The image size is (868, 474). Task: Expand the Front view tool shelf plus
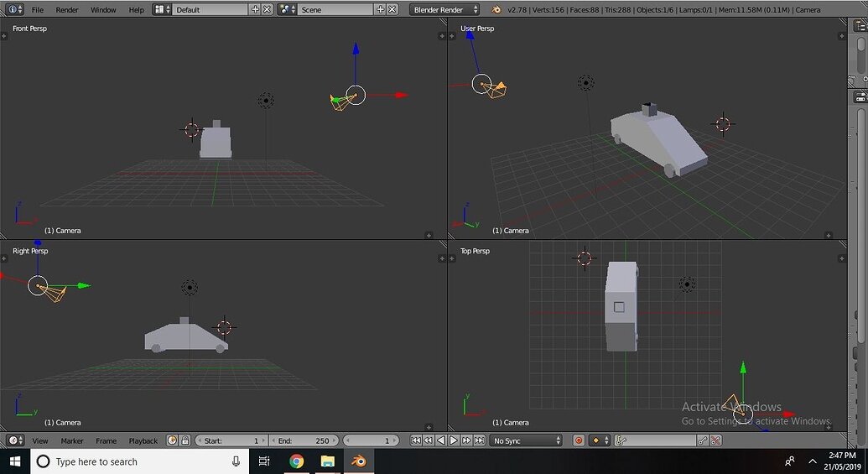tap(4, 36)
